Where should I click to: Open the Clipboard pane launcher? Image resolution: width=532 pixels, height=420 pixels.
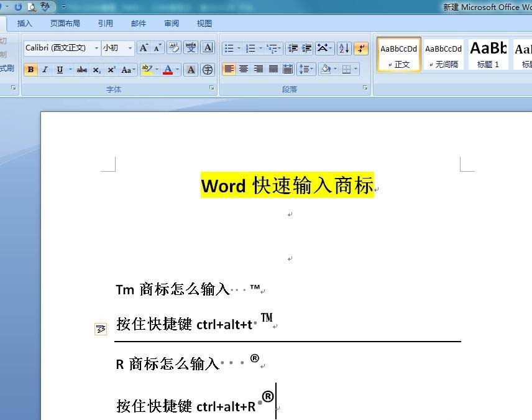point(13,88)
